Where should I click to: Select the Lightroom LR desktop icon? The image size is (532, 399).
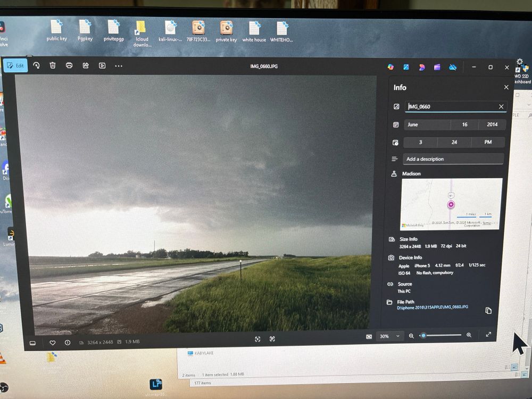coord(156,386)
